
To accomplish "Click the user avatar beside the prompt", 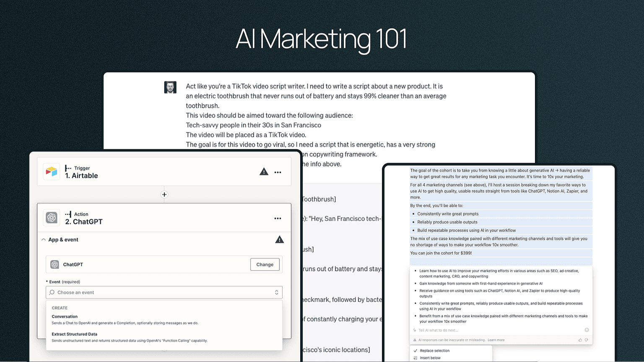I will (170, 87).
